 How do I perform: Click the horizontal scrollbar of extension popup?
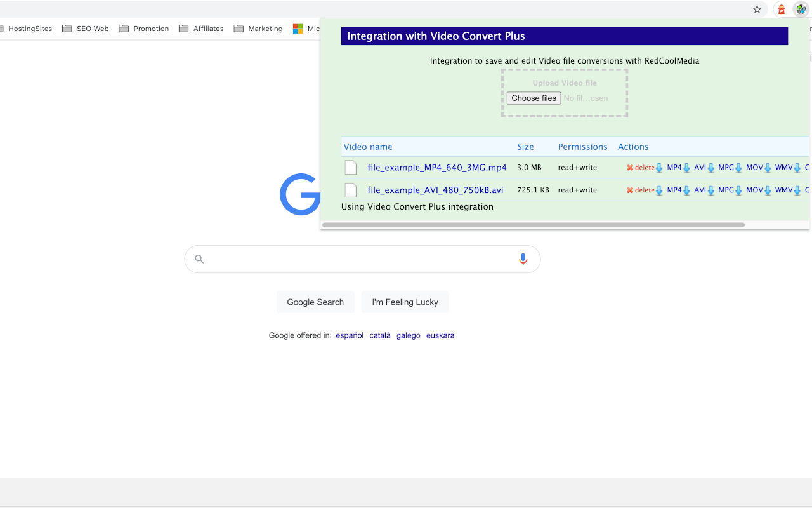pyautogui.click(x=534, y=225)
